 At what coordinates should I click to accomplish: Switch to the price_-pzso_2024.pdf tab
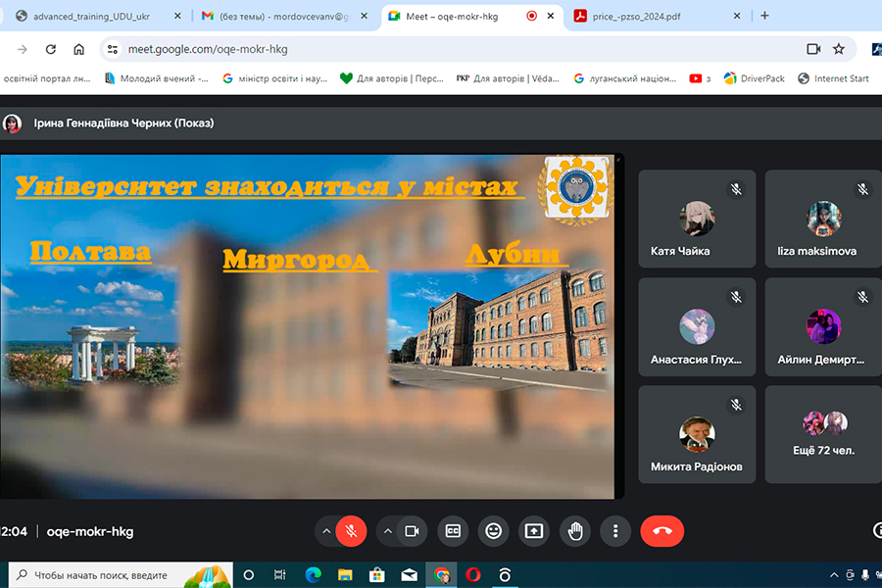648,16
